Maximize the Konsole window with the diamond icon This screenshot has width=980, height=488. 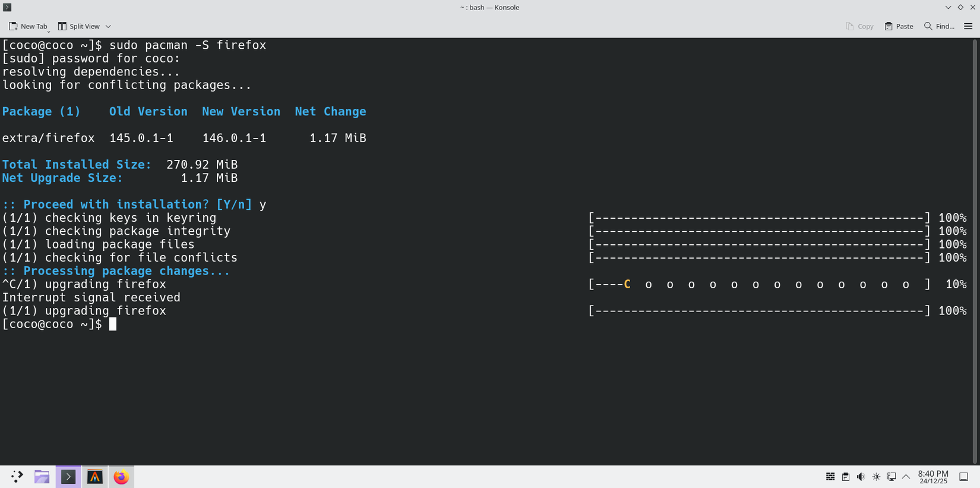coord(960,7)
